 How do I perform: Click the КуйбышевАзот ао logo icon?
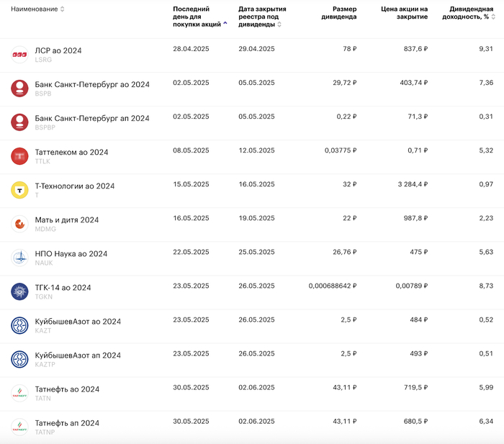pyautogui.click(x=19, y=325)
